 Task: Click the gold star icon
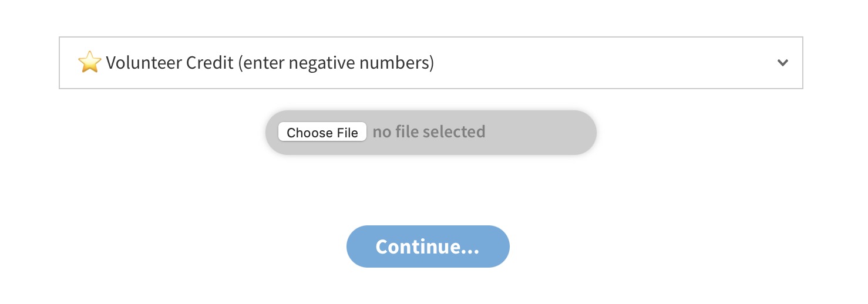89,62
